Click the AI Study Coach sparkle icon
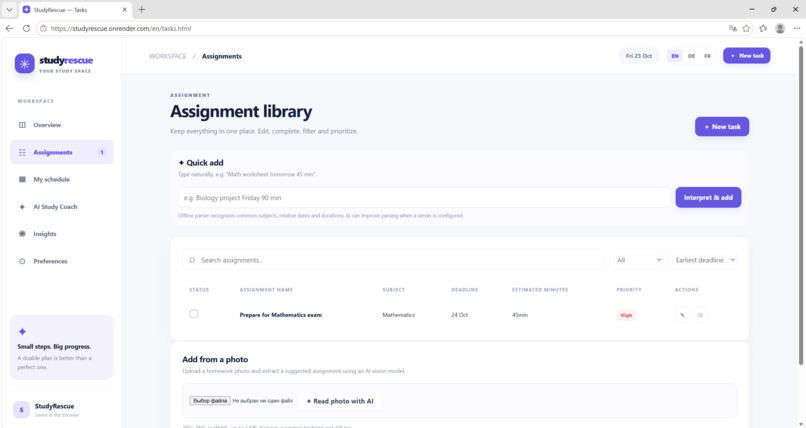This screenshot has width=806, height=428. coord(22,207)
